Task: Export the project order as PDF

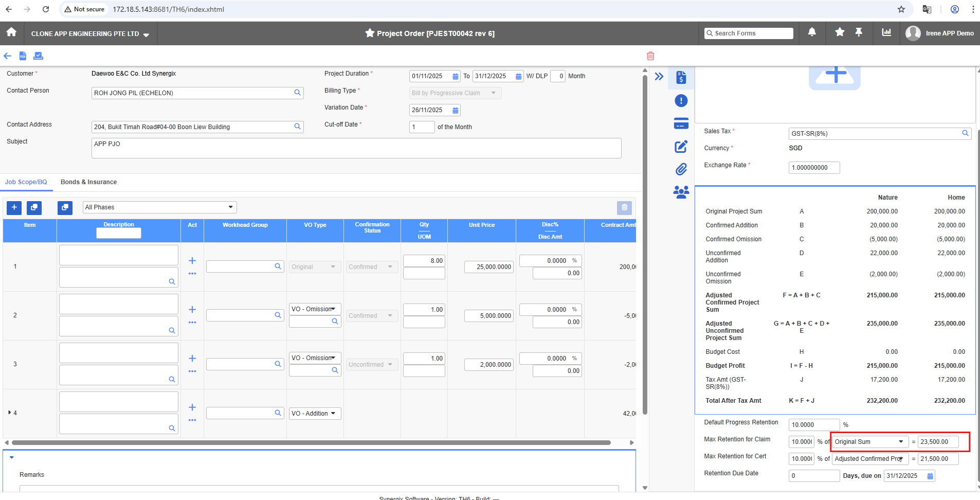Action: click(23, 56)
